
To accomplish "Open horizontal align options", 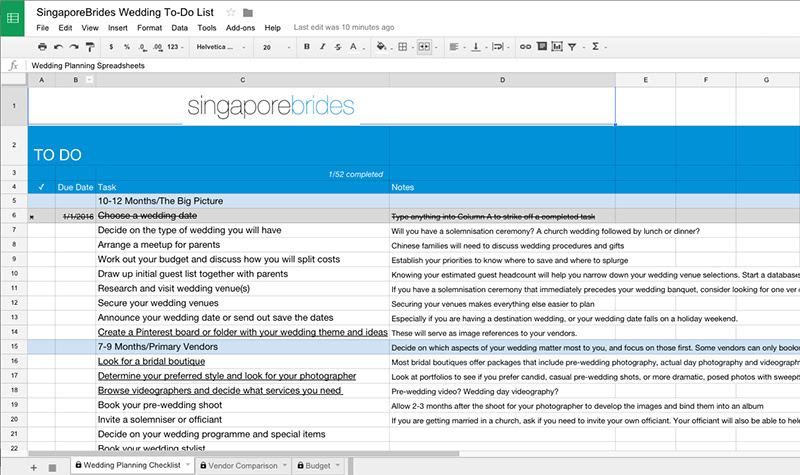I will tap(454, 47).
